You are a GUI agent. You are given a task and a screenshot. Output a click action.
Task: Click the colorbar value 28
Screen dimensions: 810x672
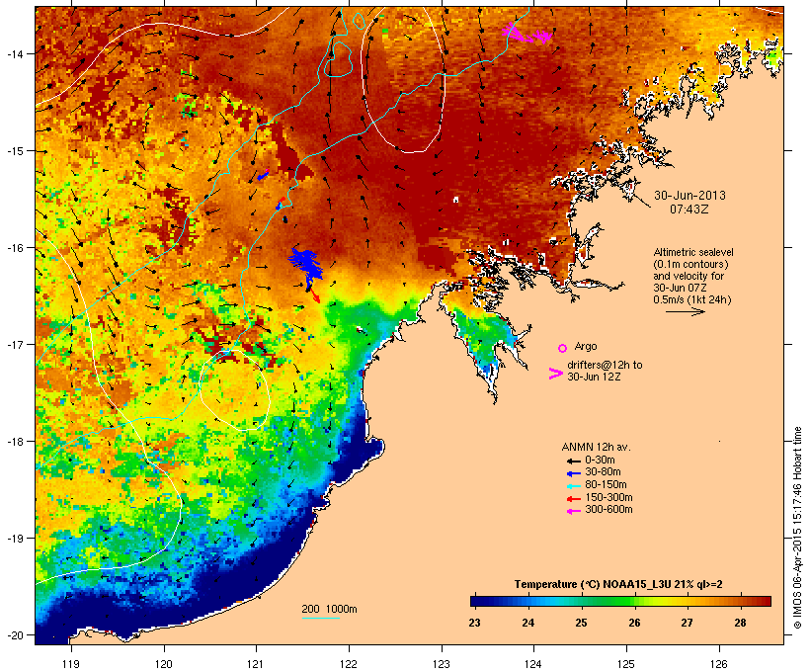740,623
